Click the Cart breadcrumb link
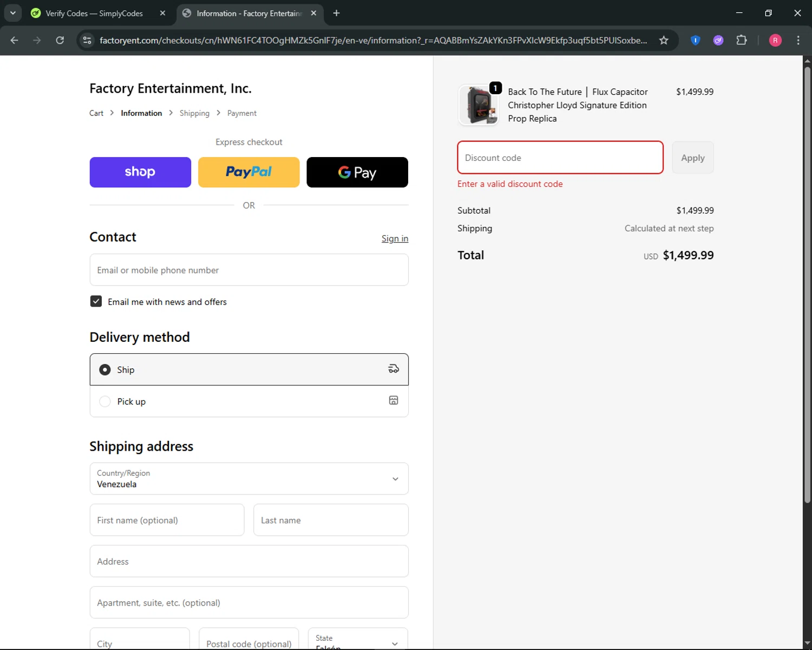Viewport: 812px width, 650px height. (x=96, y=113)
